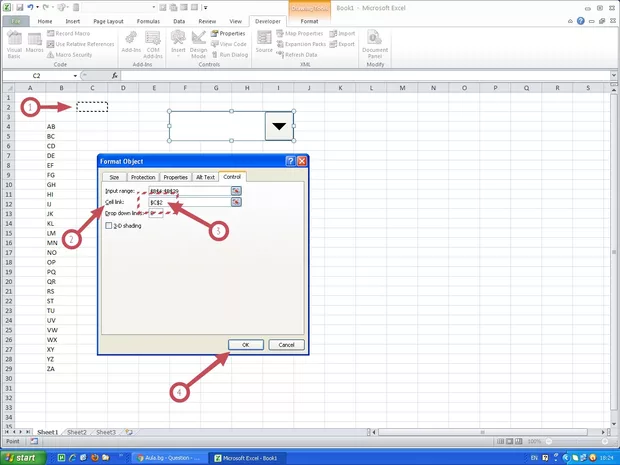Click the Microsoft Excel - Book1 taskbar item

pyautogui.click(x=245, y=458)
